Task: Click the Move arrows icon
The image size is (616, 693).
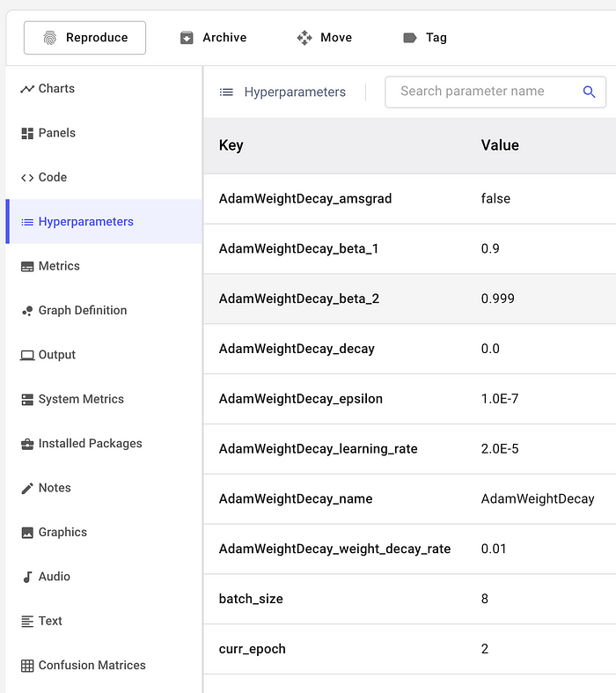Action: click(304, 38)
